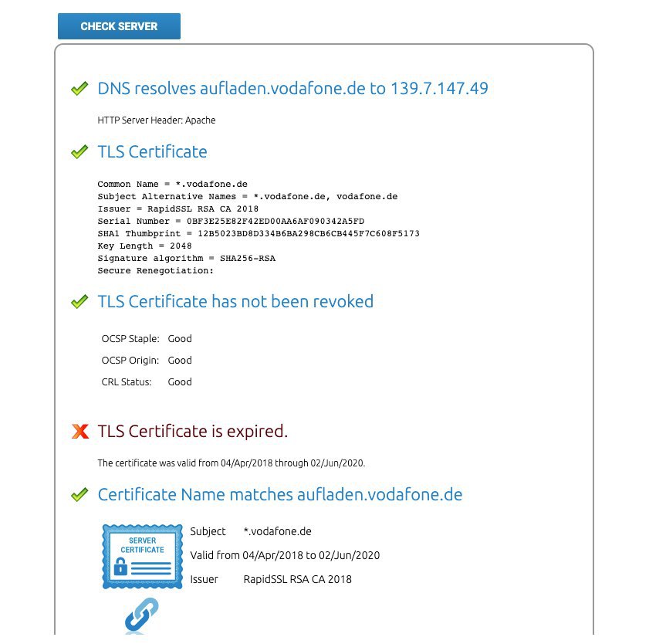Click 'Key Length = 2048' line
The width and height of the screenshot is (649, 644).
coord(145,246)
